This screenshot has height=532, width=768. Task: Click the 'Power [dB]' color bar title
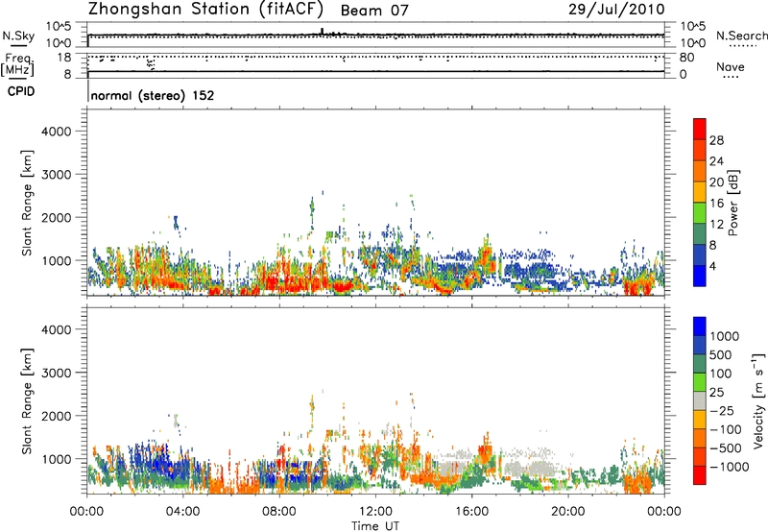click(732, 203)
